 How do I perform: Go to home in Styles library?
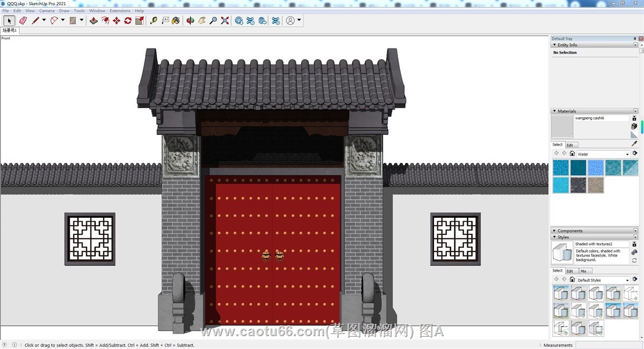(x=572, y=280)
